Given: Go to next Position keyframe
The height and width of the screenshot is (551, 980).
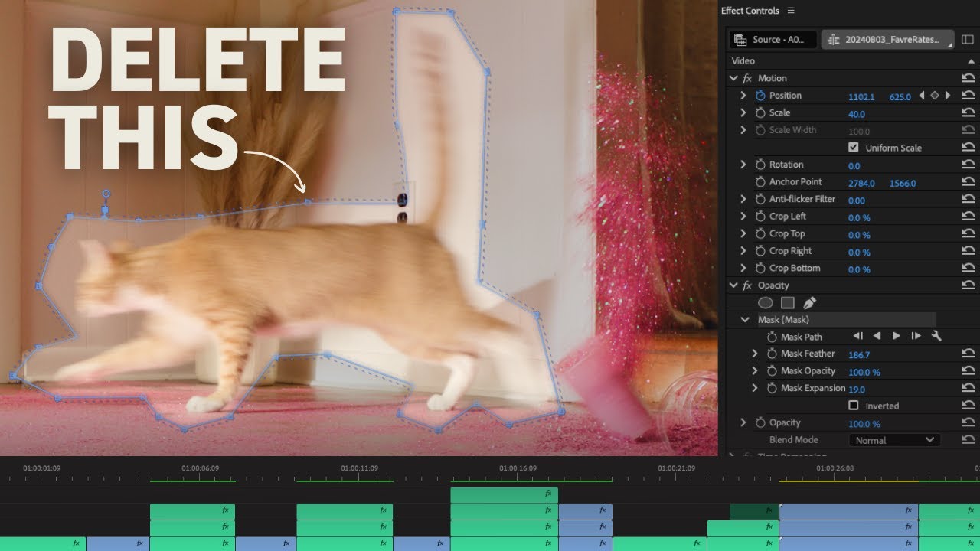Looking at the screenshot, I should point(948,96).
